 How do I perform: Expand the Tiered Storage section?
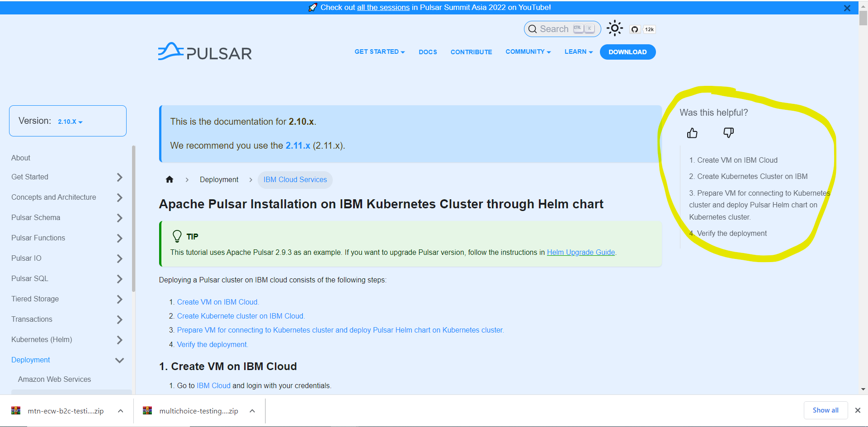tap(119, 299)
